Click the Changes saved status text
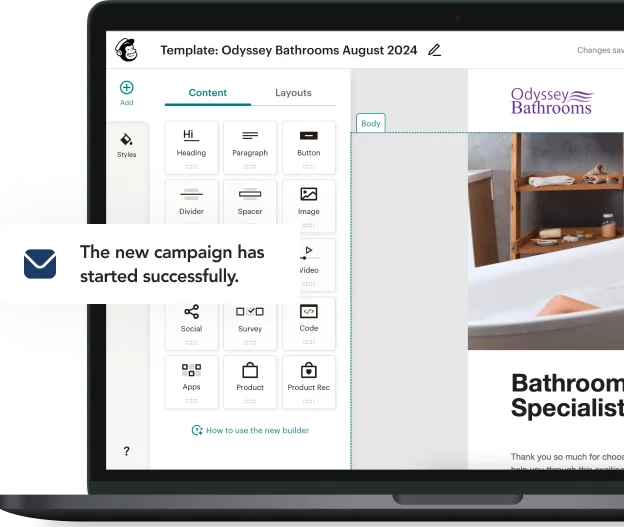 [601, 50]
